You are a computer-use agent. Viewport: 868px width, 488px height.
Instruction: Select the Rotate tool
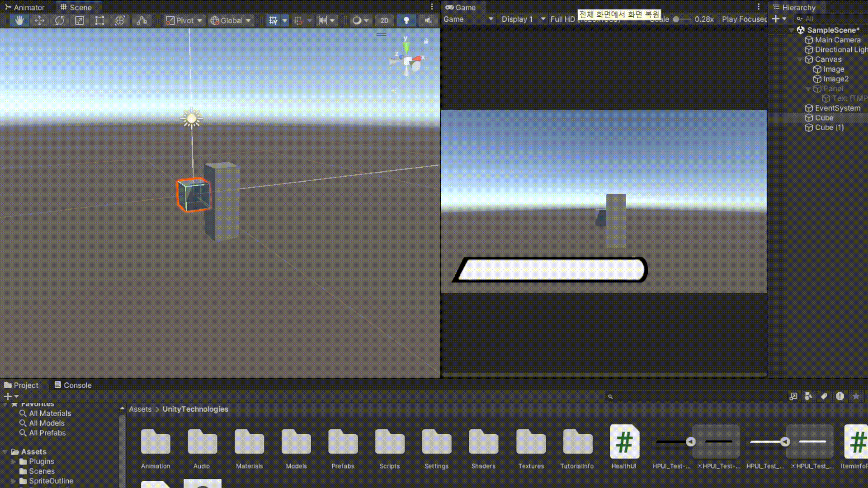[x=59, y=20]
